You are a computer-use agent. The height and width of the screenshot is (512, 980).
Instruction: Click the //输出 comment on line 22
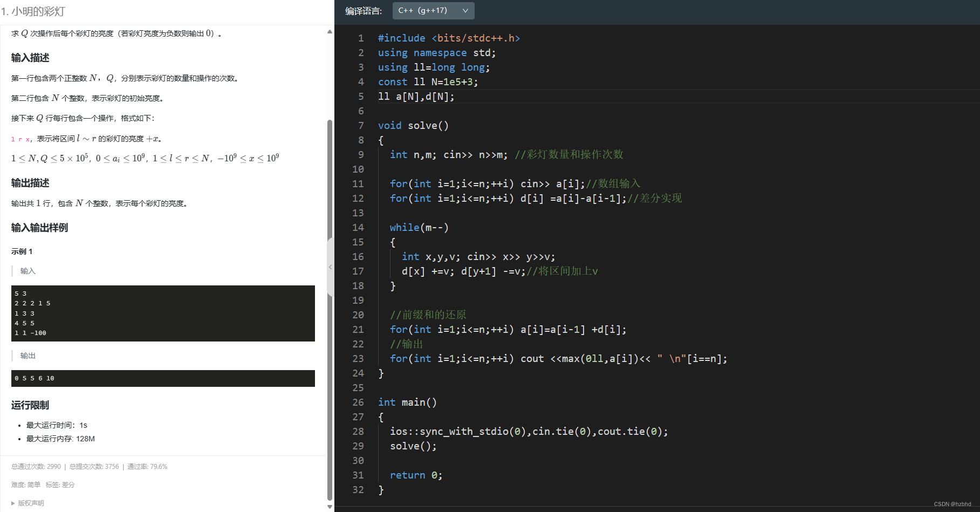tap(407, 344)
